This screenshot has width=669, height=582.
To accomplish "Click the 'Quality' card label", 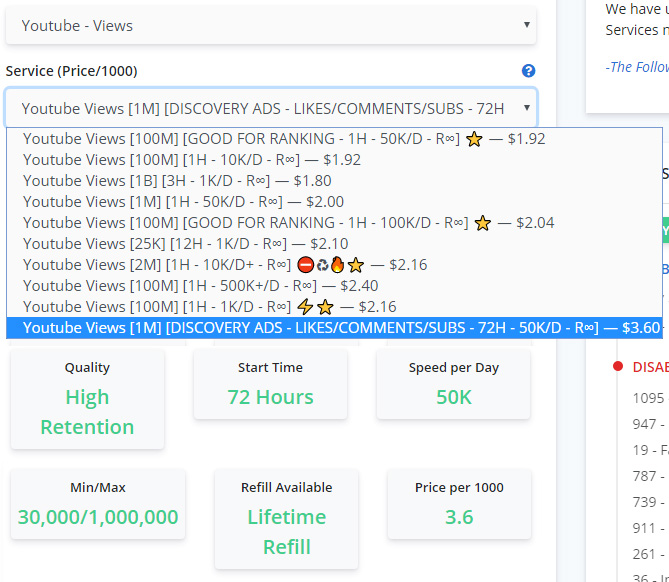I will (87, 367).
